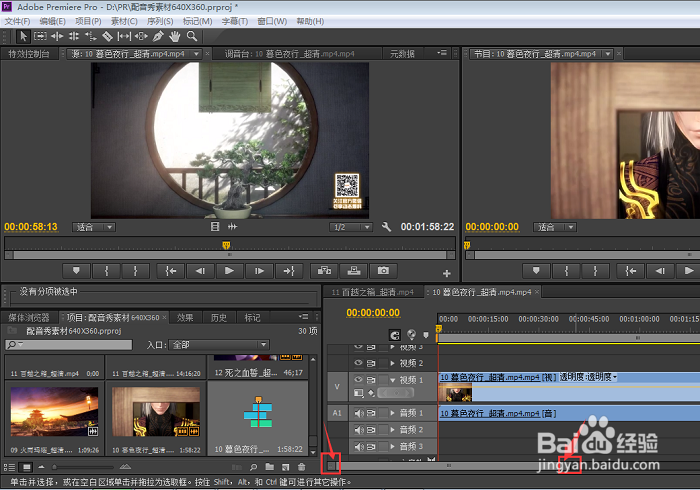The image size is (700, 490).
Task: Expand the 音频 3 track
Action: tap(393, 446)
